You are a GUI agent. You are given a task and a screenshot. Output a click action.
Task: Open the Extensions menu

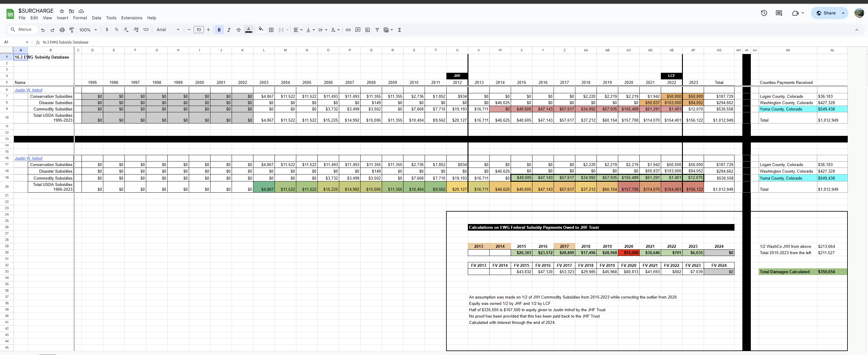[131, 18]
